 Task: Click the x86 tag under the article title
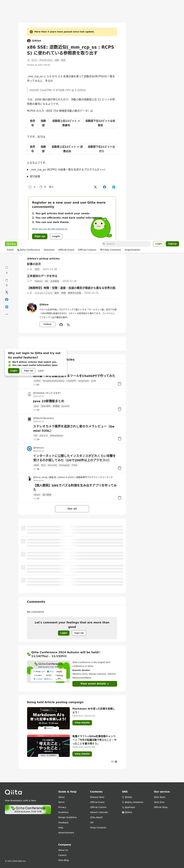(x=57, y=60)
